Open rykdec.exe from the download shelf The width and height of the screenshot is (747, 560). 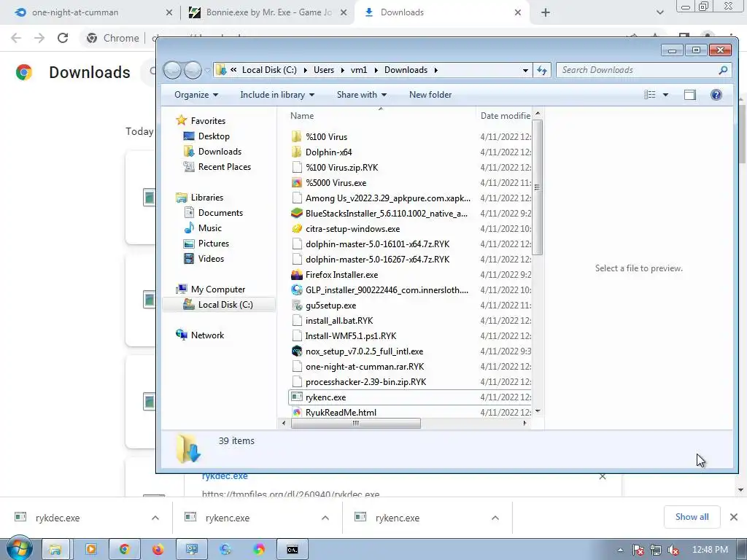(x=57, y=518)
